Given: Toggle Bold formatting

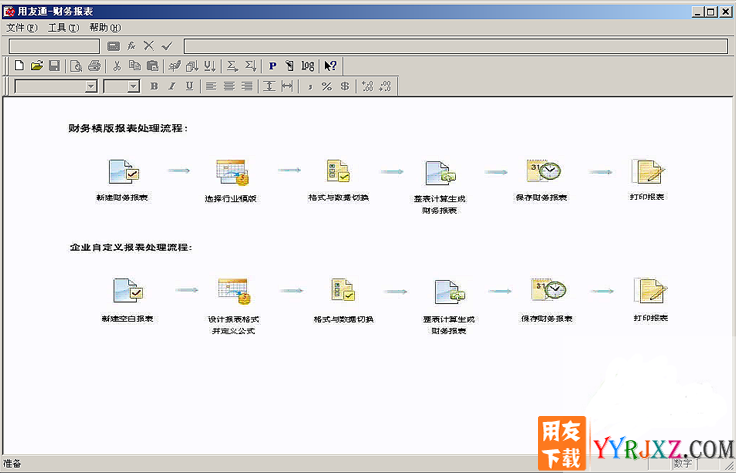Looking at the screenshot, I should (x=154, y=86).
